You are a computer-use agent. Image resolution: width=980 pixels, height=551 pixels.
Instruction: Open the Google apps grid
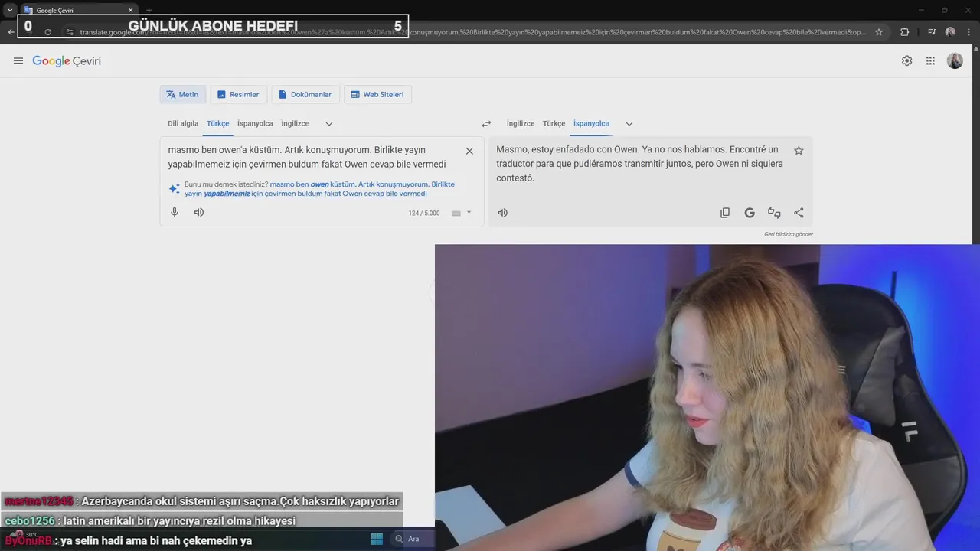(930, 61)
